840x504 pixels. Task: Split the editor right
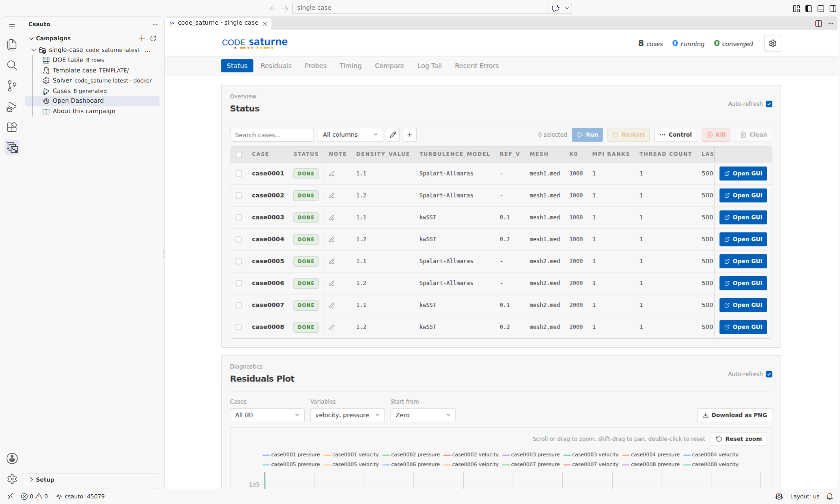click(818, 24)
